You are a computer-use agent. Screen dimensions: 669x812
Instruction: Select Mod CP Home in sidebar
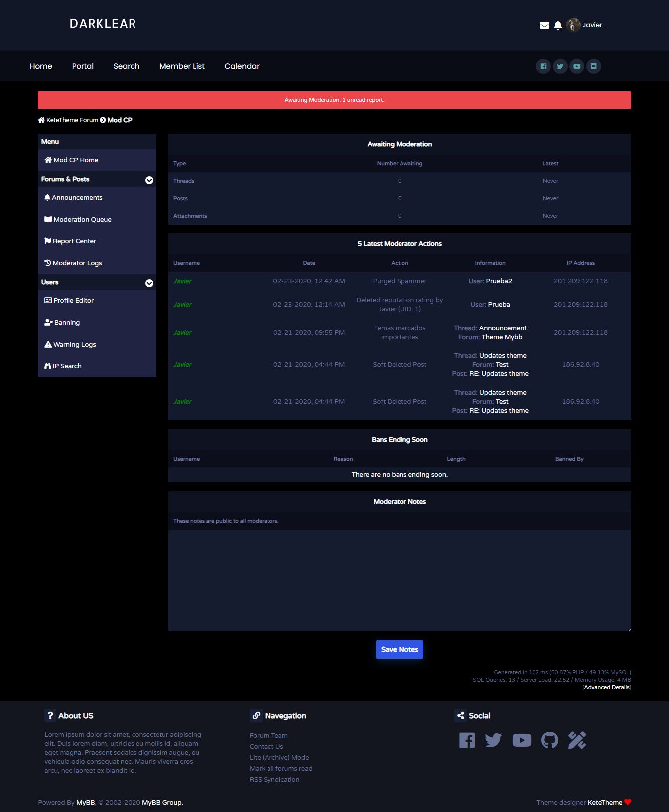(97, 160)
